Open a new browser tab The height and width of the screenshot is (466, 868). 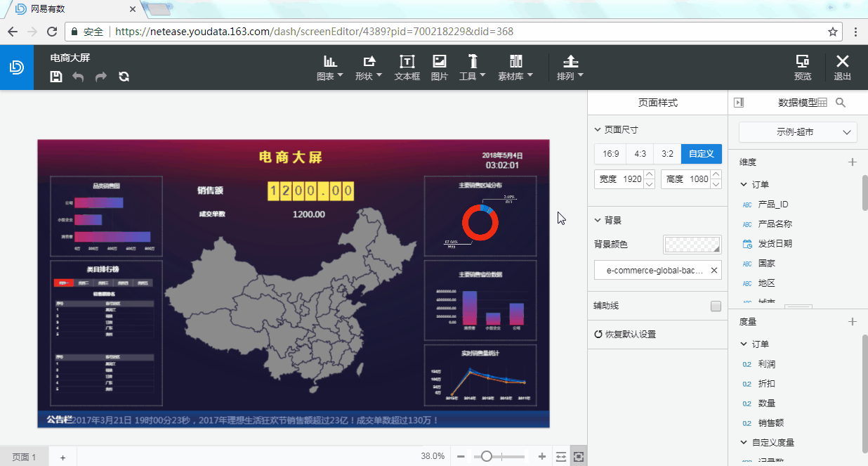[159, 9]
